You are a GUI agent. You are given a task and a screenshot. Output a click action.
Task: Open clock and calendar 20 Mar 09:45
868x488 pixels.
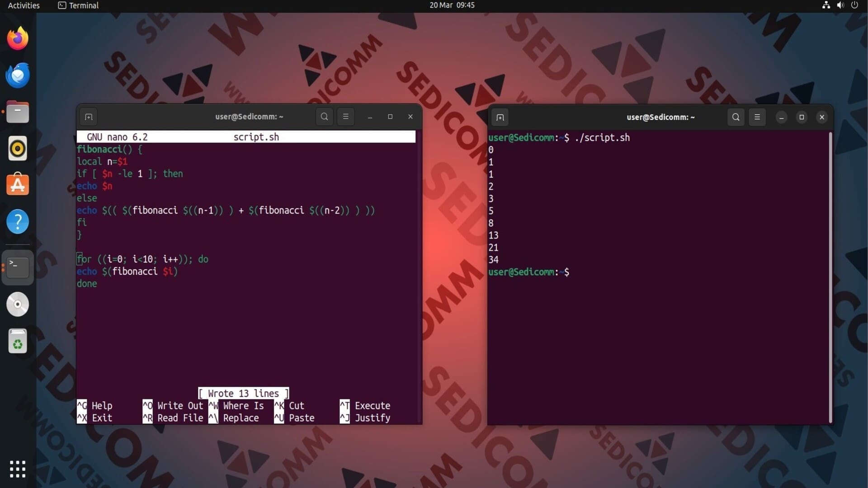click(x=452, y=5)
